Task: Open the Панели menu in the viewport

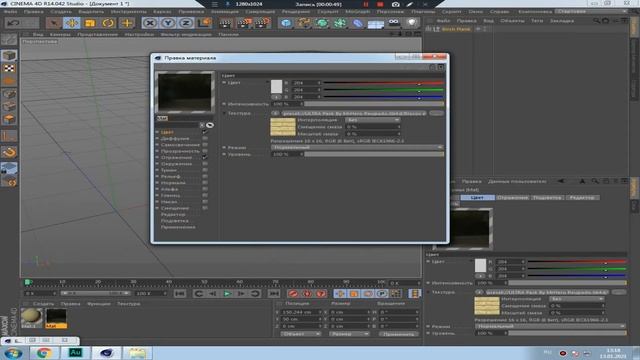Action: 228,34
